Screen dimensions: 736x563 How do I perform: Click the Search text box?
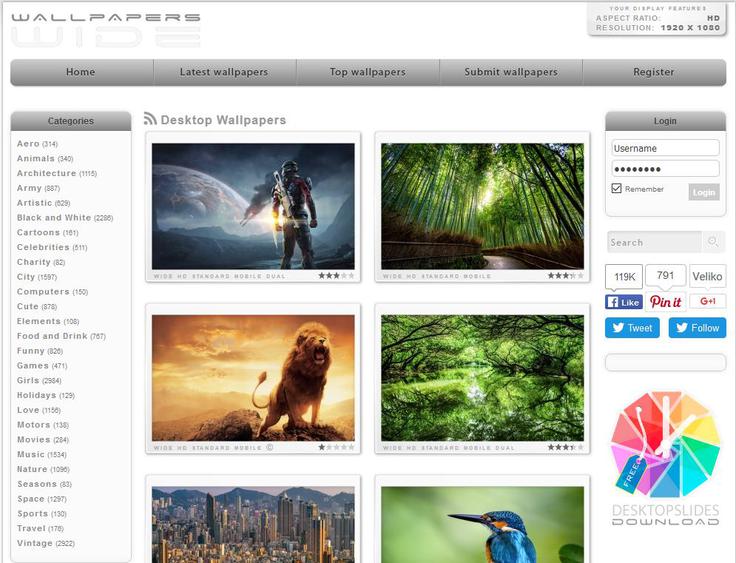(x=654, y=242)
